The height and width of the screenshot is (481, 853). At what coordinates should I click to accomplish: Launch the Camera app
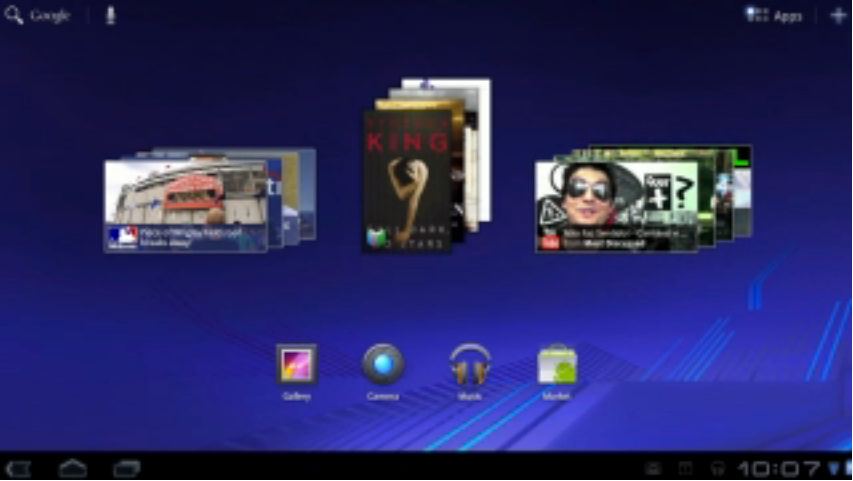383,372
